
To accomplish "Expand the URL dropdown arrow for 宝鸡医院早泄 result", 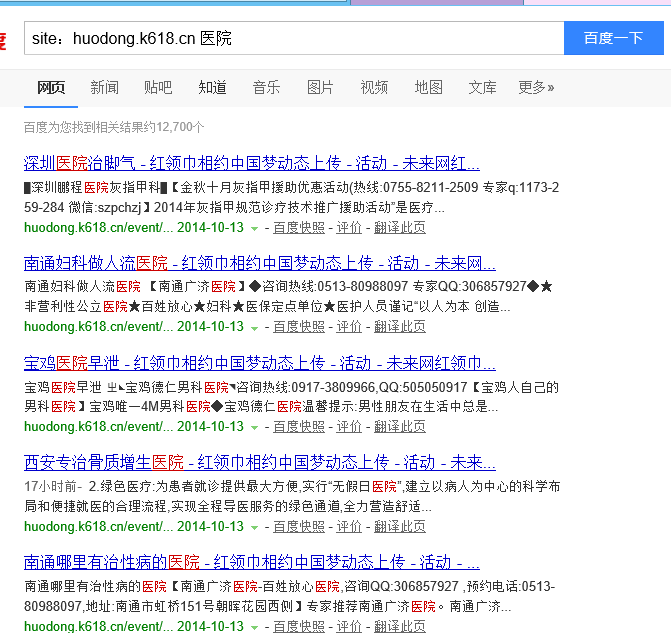I will pyautogui.click(x=254, y=428).
